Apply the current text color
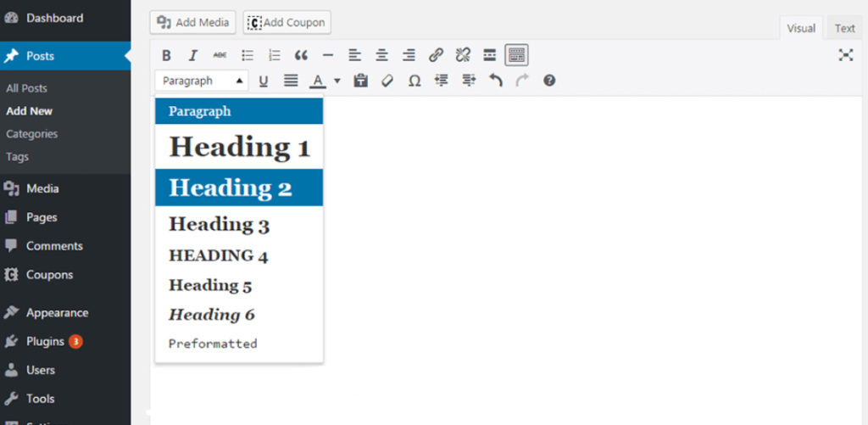The height and width of the screenshot is (425, 868). pos(317,81)
